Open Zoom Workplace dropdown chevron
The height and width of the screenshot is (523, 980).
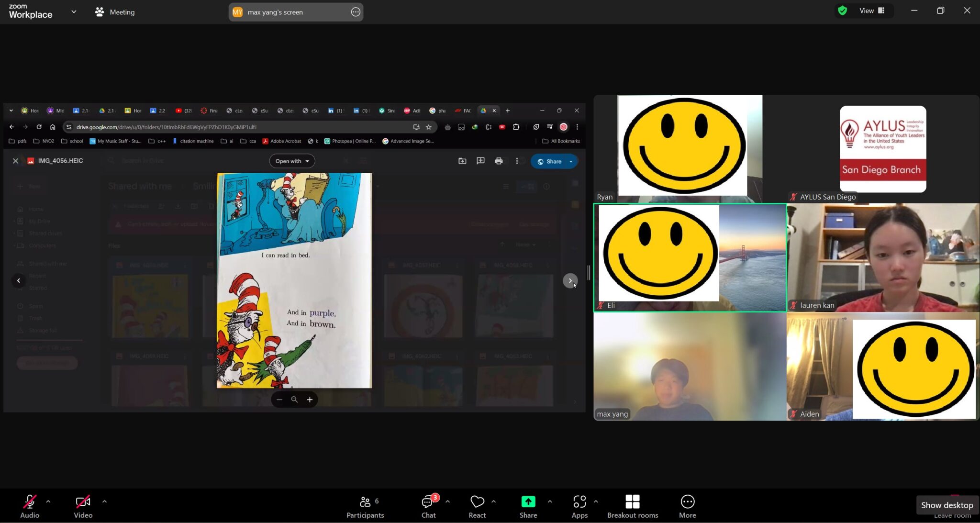74,11
